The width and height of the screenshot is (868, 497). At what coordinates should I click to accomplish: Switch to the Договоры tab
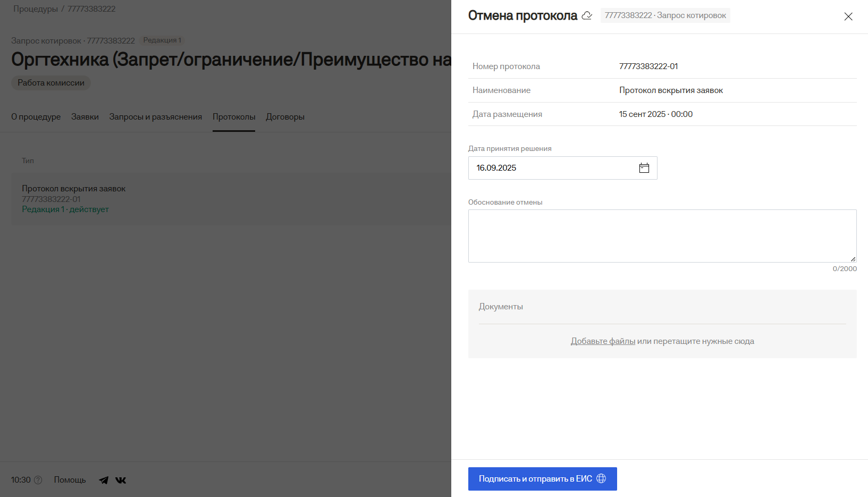(285, 117)
